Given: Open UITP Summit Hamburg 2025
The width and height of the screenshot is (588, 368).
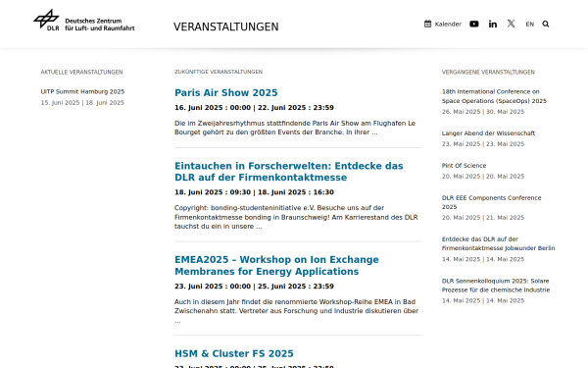Looking at the screenshot, I should point(82,91).
